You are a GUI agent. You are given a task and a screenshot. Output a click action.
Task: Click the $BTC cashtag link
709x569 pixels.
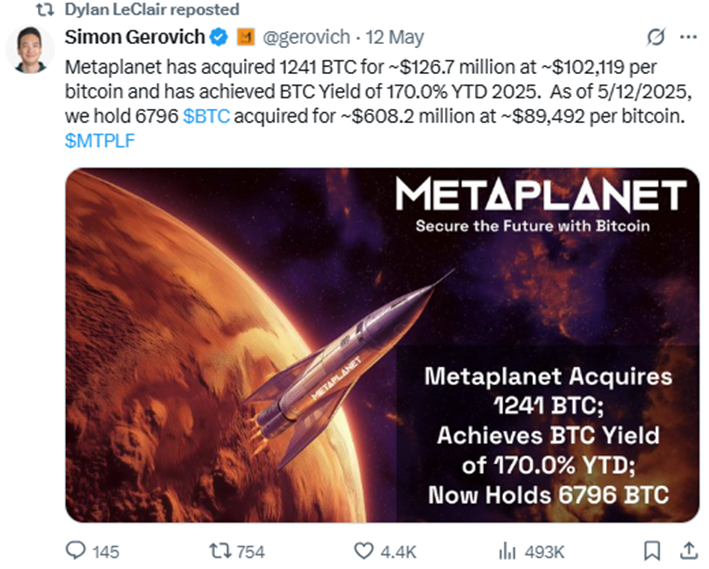point(206,116)
